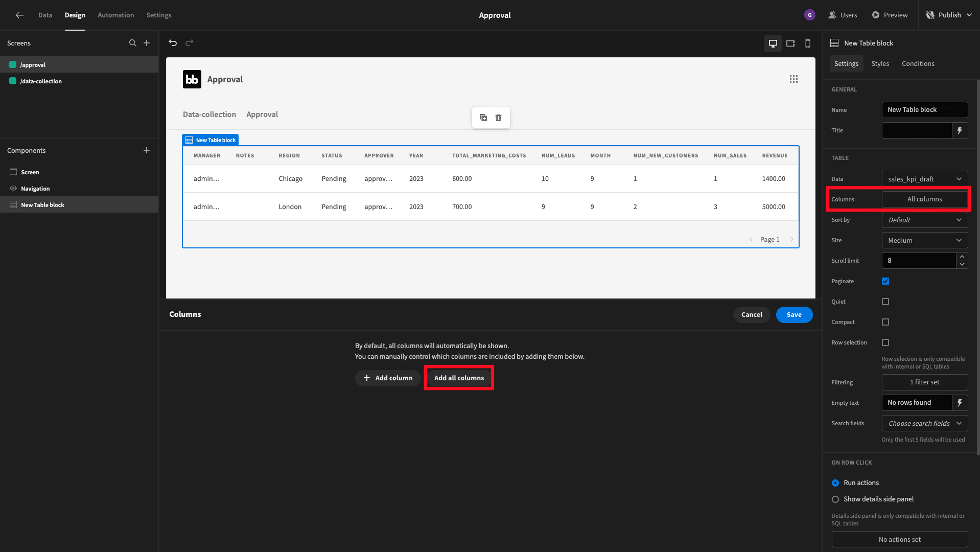Increase Scroll limit with up stepper
980x552 pixels.
[962, 257]
